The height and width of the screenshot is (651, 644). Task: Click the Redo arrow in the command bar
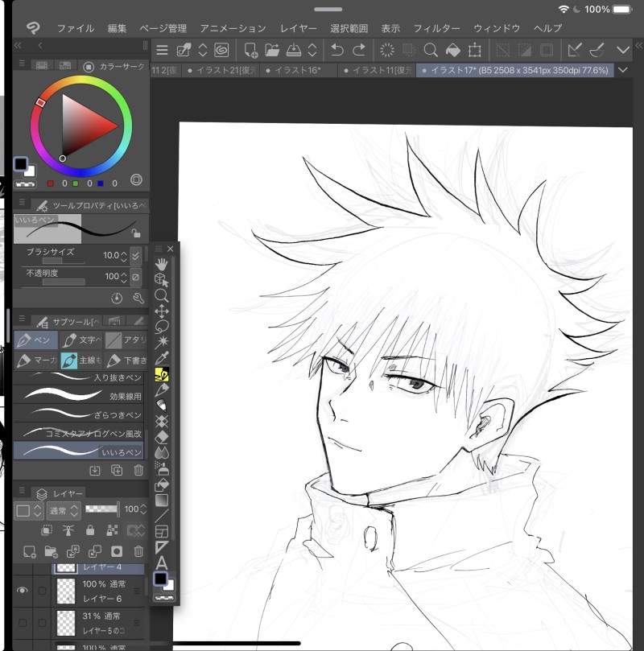[x=359, y=50]
